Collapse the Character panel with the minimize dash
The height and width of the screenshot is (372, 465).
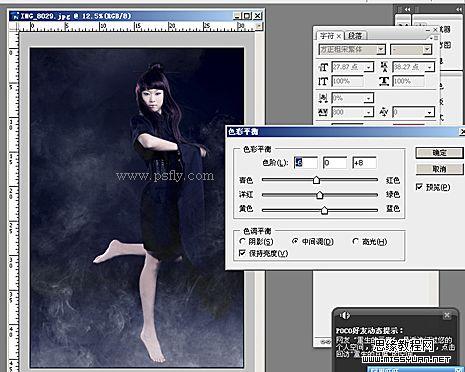point(428,30)
